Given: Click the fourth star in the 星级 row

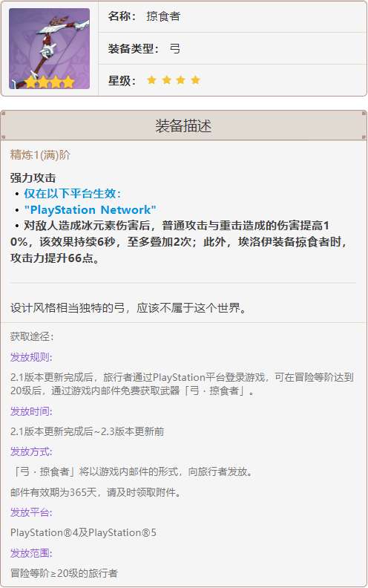Looking at the screenshot, I should pyautogui.click(x=195, y=80).
